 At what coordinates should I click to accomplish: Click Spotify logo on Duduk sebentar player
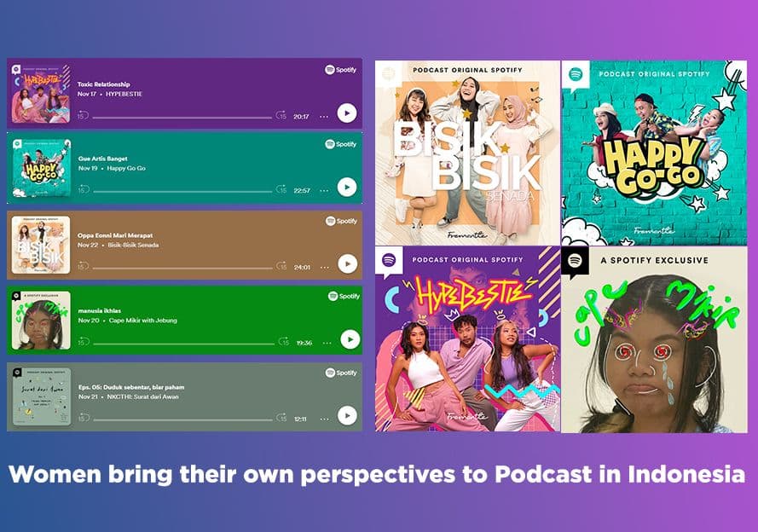pyautogui.click(x=341, y=373)
